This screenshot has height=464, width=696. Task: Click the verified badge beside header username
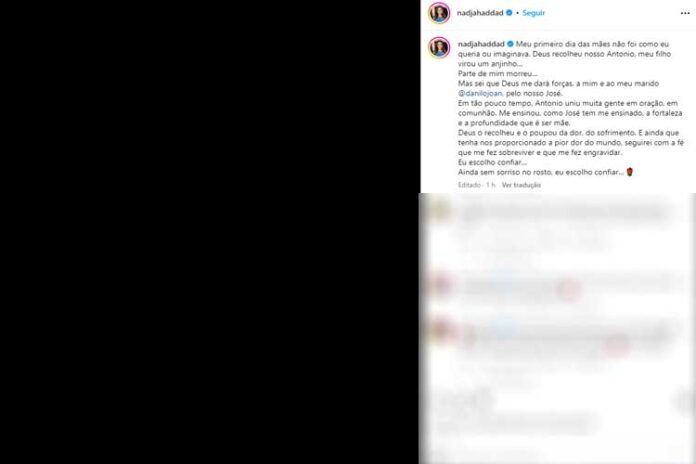pos(509,13)
